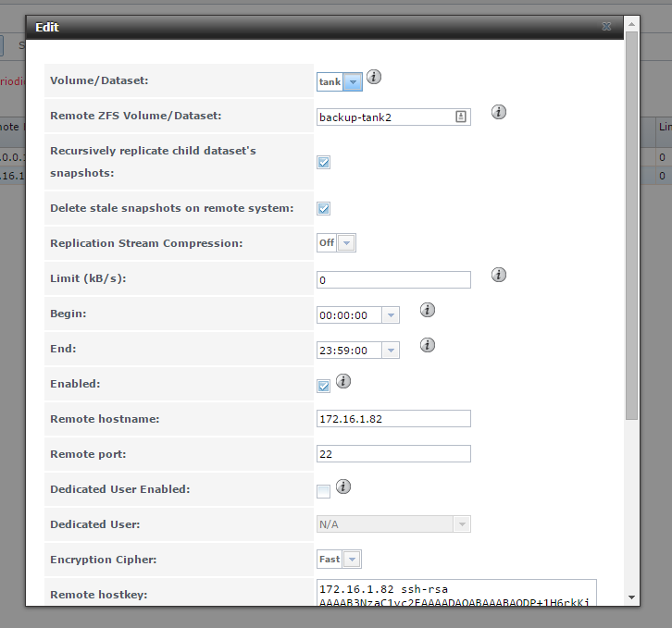Show info icon next to Begin time
Image resolution: width=672 pixels, height=628 pixels.
428,310
